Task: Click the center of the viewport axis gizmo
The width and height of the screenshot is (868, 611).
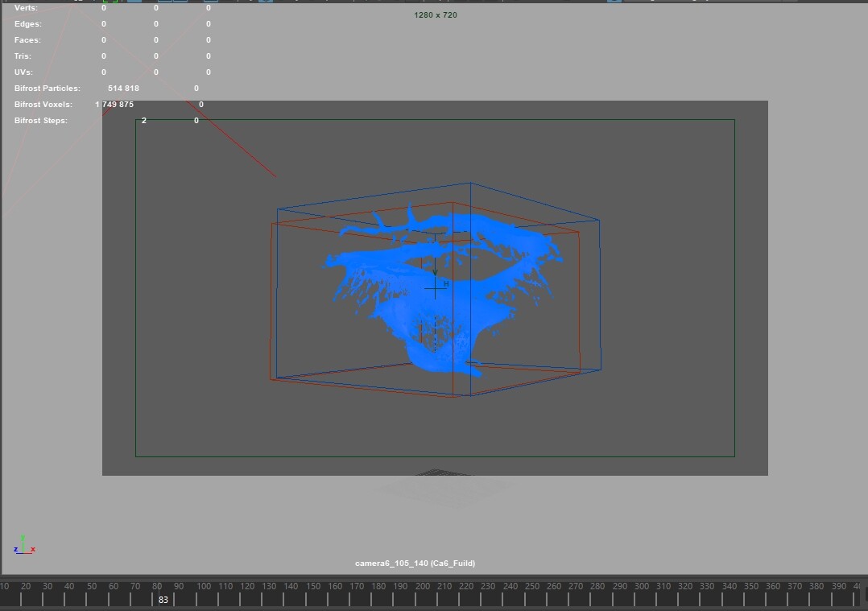Action: (23, 553)
